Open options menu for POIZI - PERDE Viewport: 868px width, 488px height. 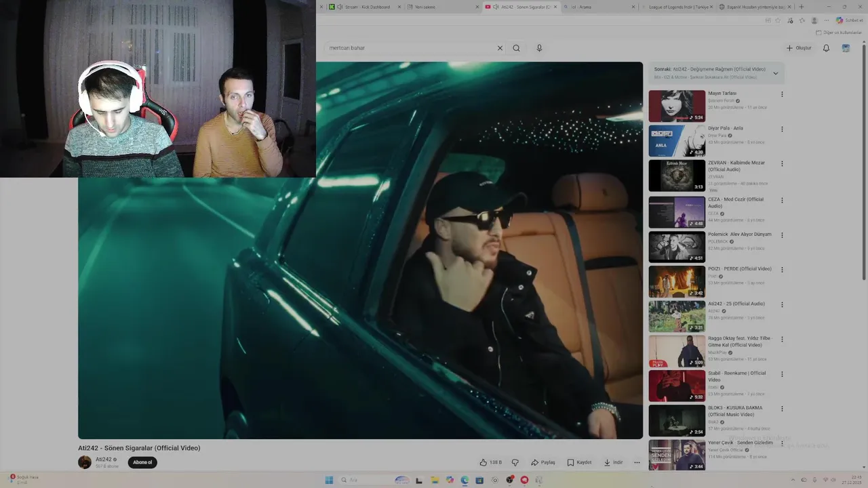pyautogui.click(x=782, y=270)
